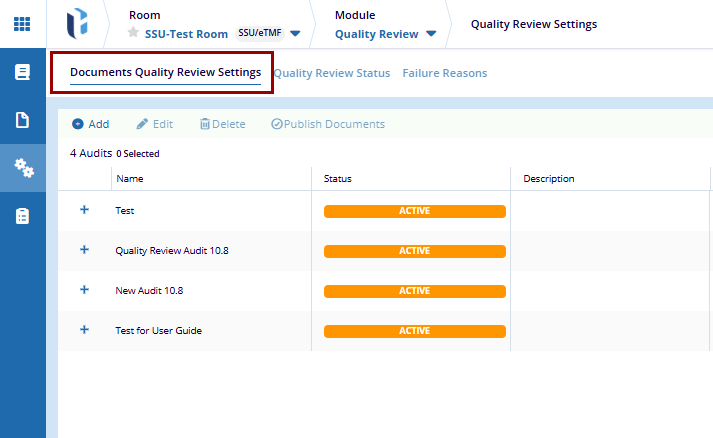Expand the Test for User Guide row
This screenshot has height=438, width=713.
84,330
